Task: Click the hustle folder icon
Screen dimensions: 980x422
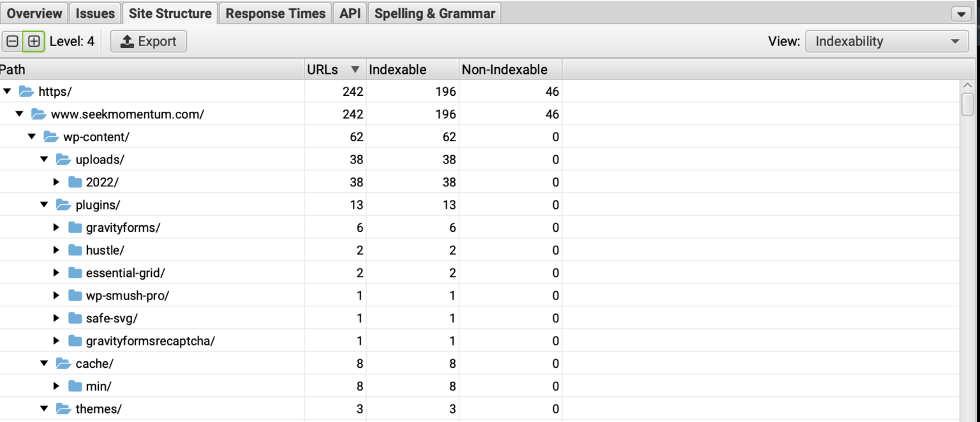Action: [75, 250]
